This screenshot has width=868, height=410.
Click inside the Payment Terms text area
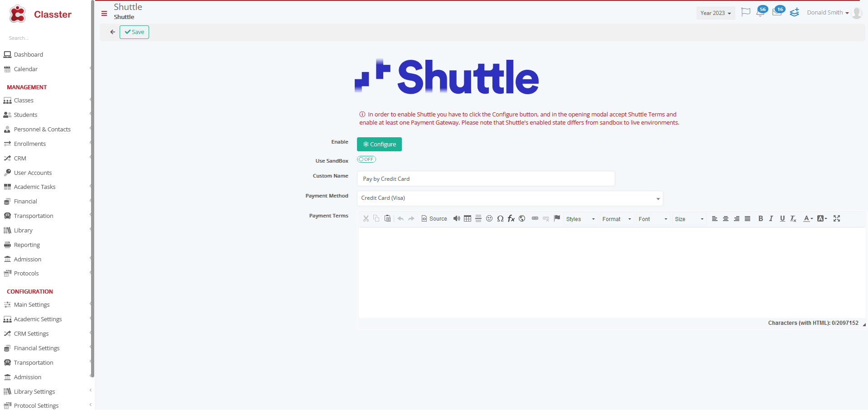(612, 273)
